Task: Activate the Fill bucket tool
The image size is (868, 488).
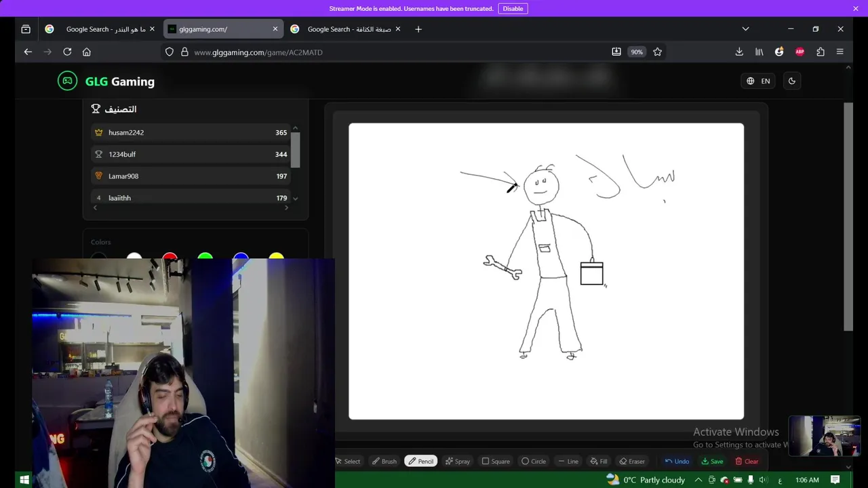Action: (599, 462)
